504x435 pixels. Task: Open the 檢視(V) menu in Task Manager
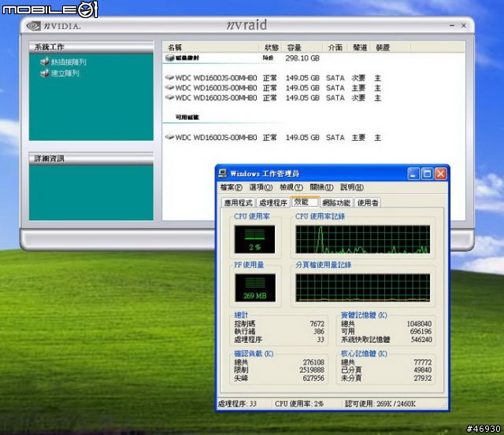pos(291,187)
